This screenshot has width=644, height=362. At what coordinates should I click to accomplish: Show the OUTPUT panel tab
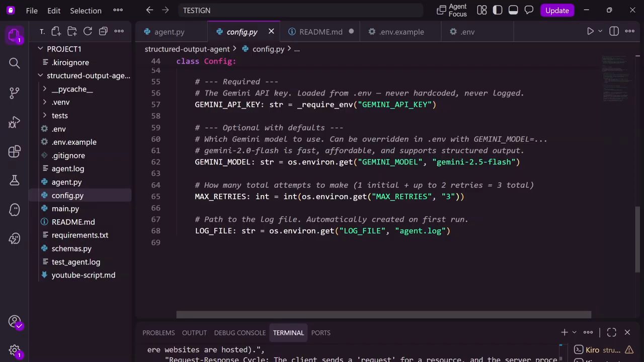[x=194, y=333]
